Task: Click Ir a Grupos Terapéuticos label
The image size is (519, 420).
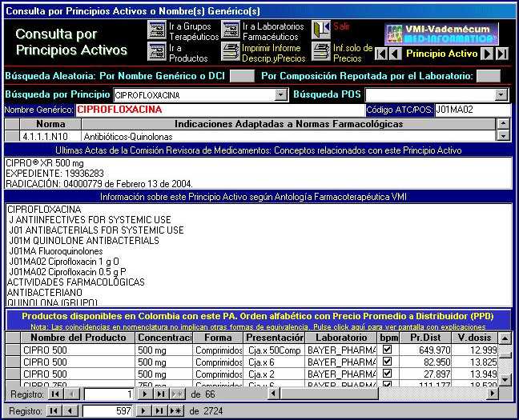Action: coord(194,31)
